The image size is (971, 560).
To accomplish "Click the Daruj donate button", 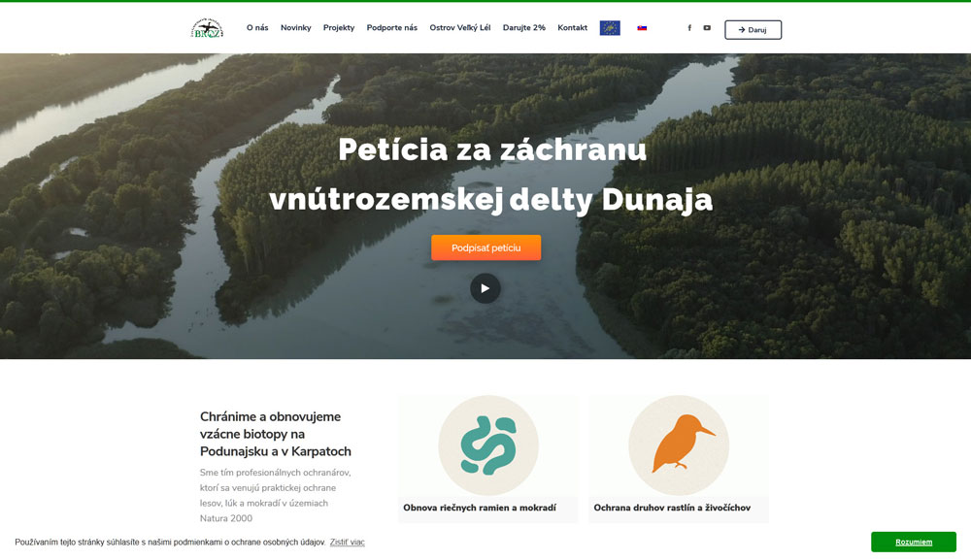I will coord(753,30).
